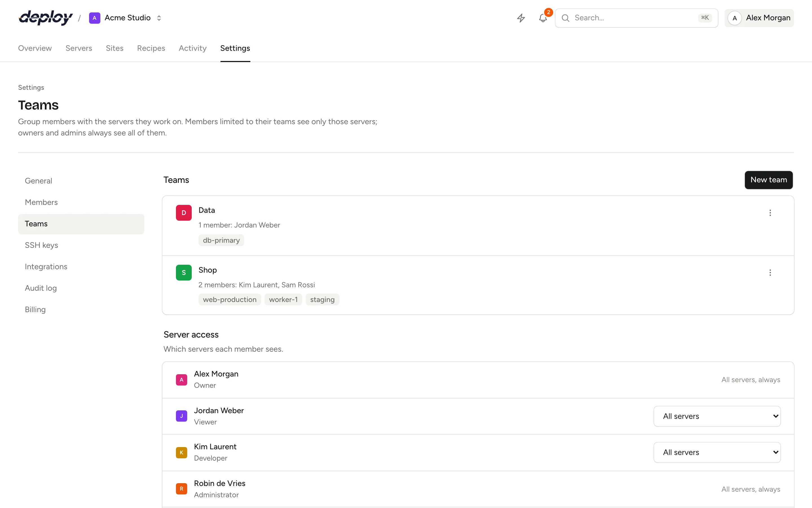Click the Settings breadcrumb text
This screenshot has height=508, width=812.
31,87
